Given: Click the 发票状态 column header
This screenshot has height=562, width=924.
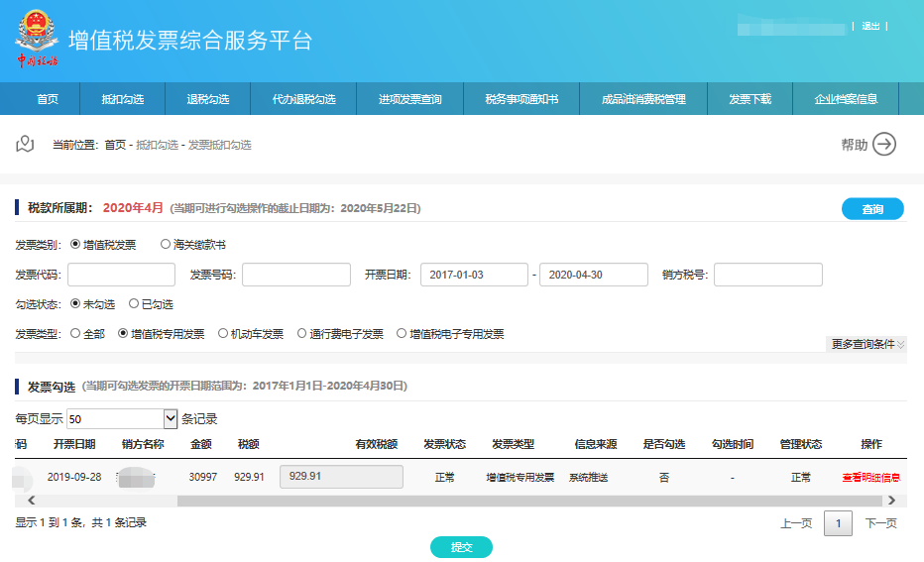Looking at the screenshot, I should (x=444, y=444).
